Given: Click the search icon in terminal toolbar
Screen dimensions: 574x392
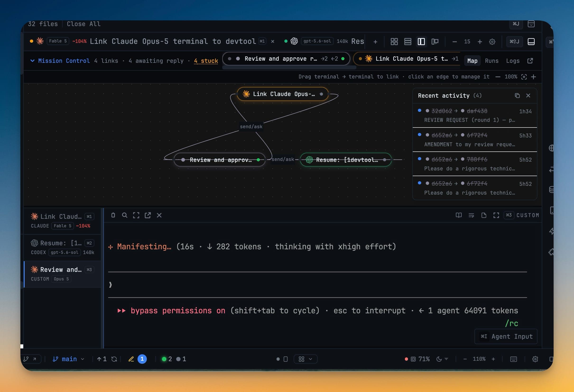Looking at the screenshot, I should point(125,215).
